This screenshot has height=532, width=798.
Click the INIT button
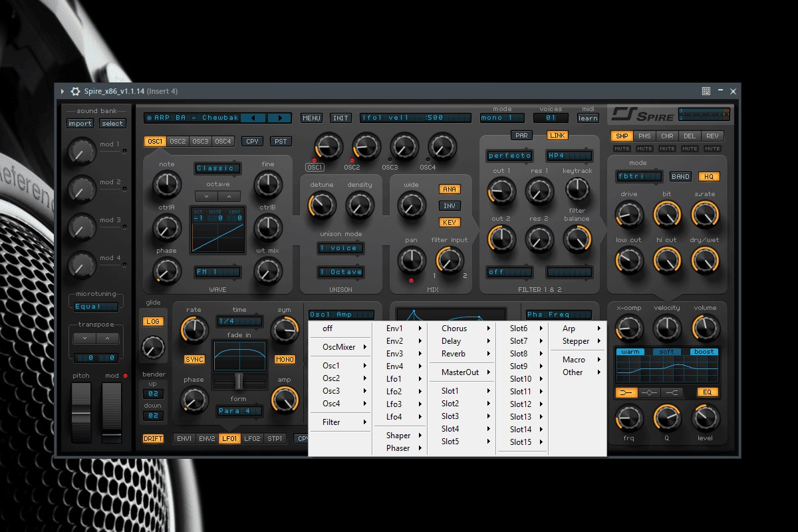340,118
